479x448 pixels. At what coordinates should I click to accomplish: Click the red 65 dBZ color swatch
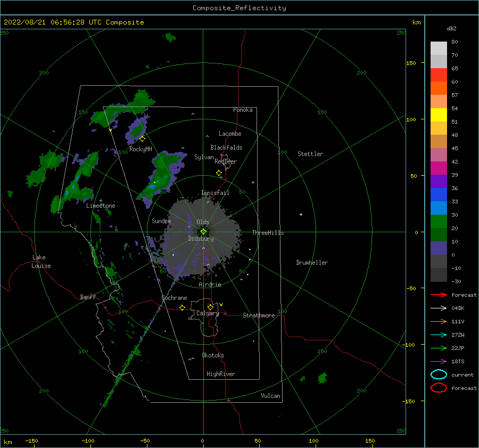(x=439, y=75)
